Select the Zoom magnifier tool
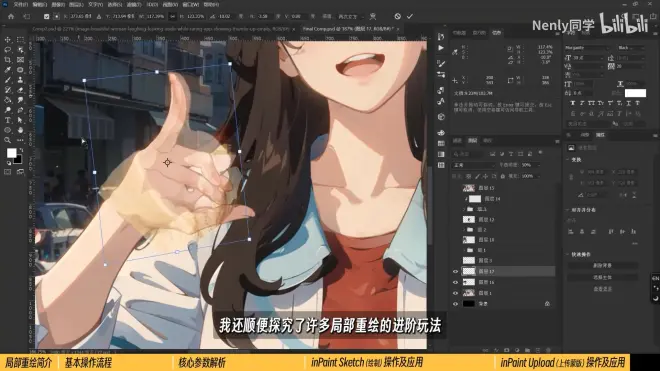660x371 pixels. (x=8, y=140)
